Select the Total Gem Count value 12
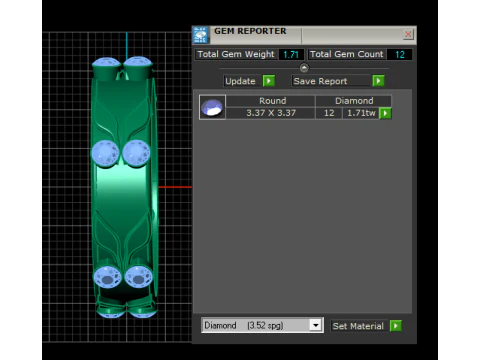The width and height of the screenshot is (480, 360). (x=400, y=54)
